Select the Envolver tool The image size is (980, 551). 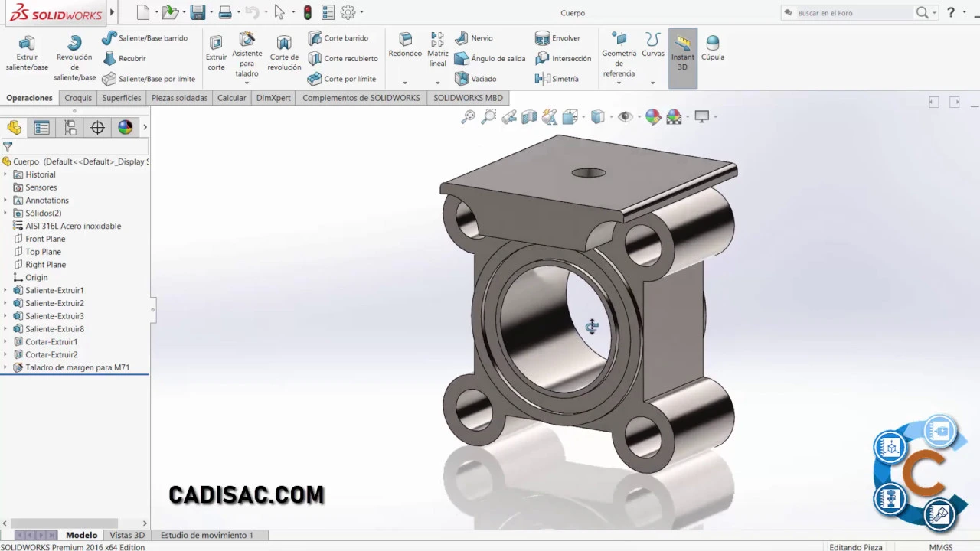point(558,38)
